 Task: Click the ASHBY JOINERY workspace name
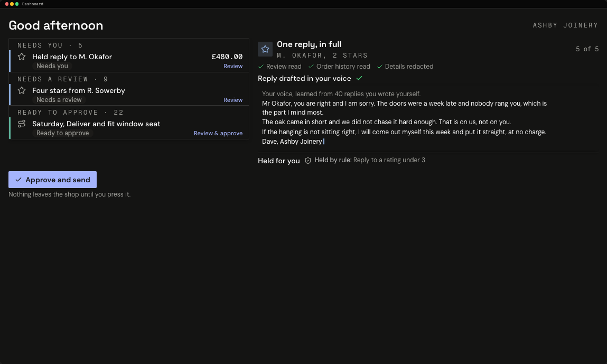click(x=565, y=25)
